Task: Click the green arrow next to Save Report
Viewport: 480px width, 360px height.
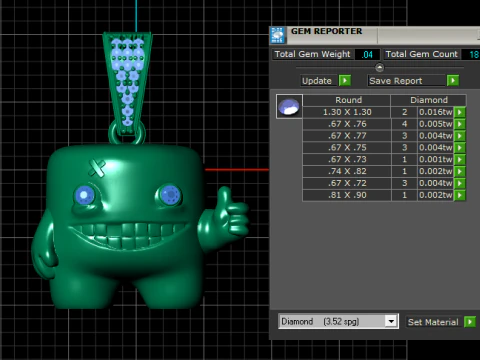Action: click(x=453, y=80)
